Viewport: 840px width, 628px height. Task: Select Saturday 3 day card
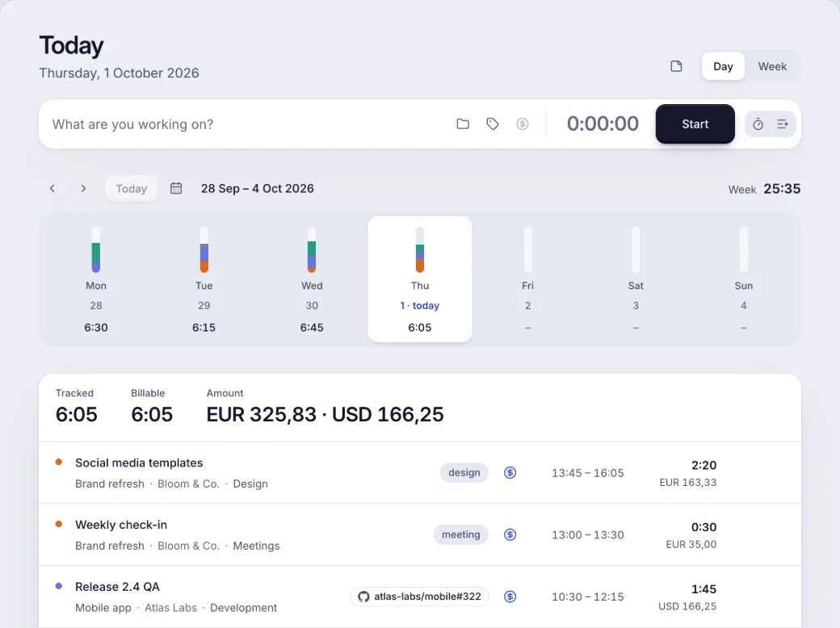(636, 279)
